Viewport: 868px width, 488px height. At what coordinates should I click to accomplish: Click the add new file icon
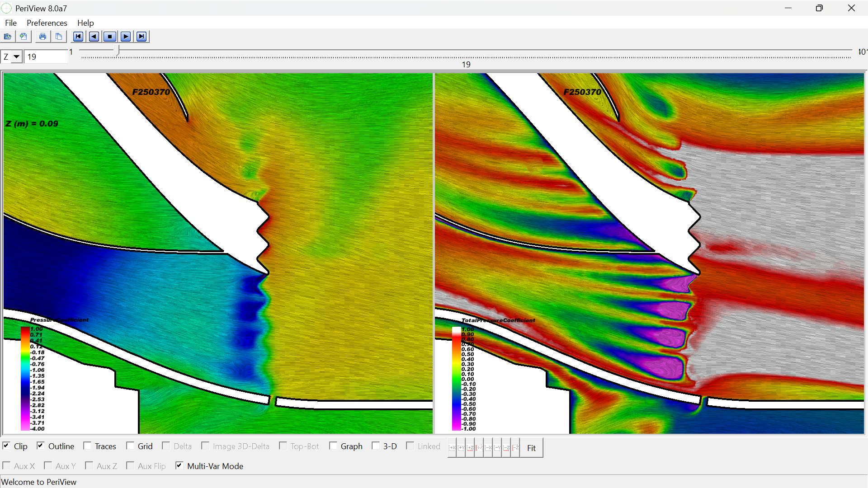click(24, 37)
